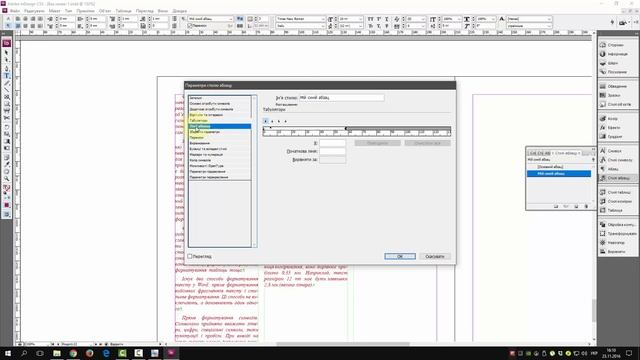Open the Обведення (Stroke) panel
Image resolution: width=640 pixels, height=360 pixels.
pos(618,86)
